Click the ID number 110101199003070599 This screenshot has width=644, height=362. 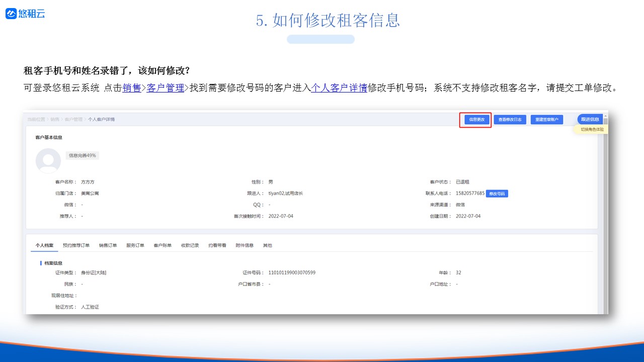[292, 273]
